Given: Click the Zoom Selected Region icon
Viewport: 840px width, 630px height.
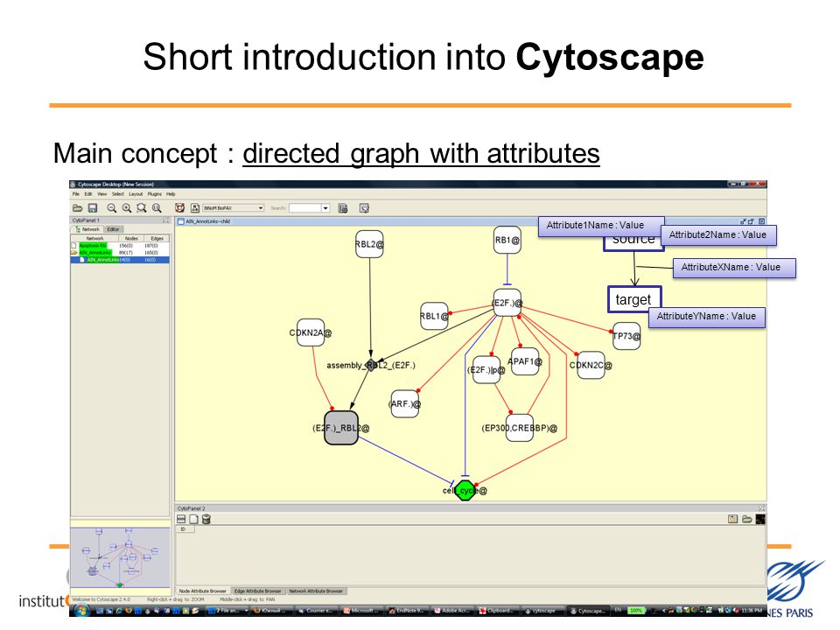Looking at the screenshot, I should tap(142, 208).
